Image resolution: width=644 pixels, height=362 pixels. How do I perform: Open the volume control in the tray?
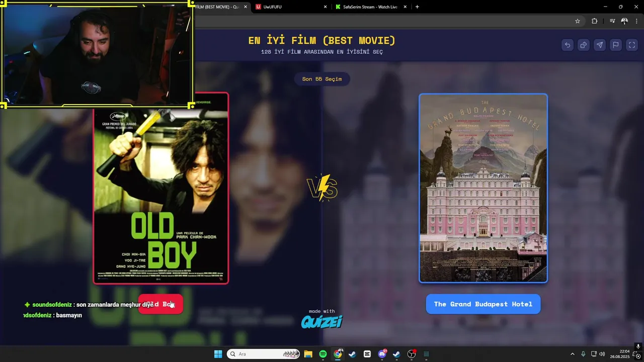point(602,354)
